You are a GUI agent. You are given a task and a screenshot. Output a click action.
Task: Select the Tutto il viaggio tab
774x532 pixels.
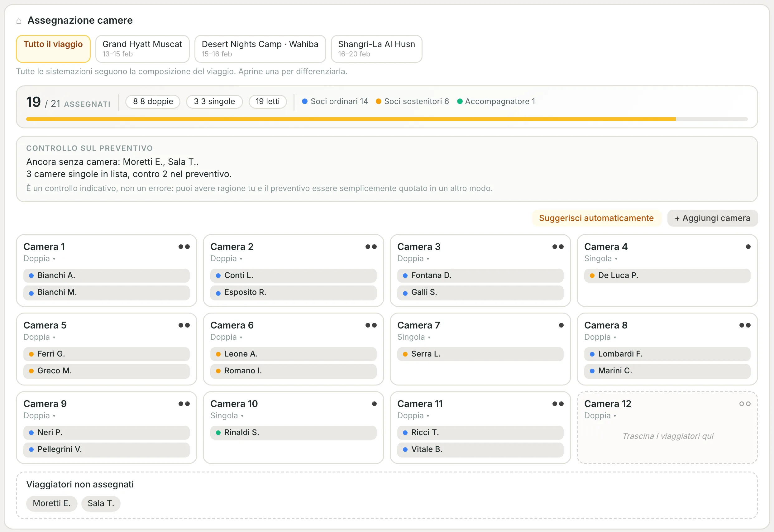click(53, 49)
